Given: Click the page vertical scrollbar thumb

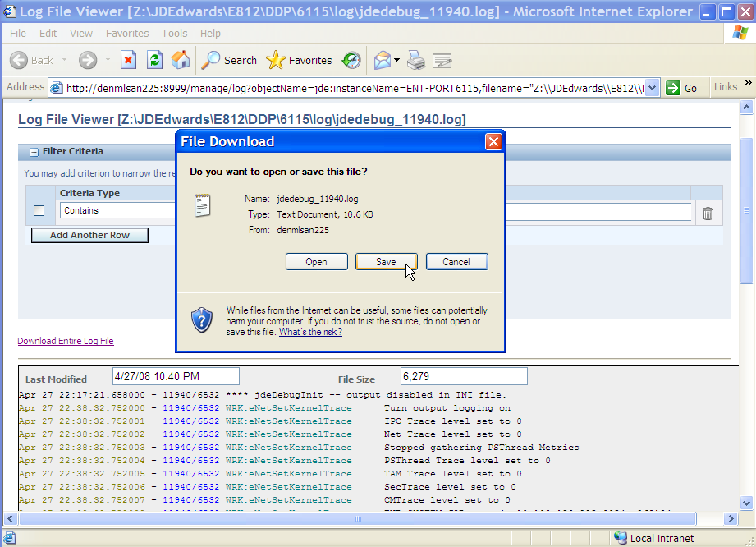Looking at the screenshot, I should [x=746, y=210].
